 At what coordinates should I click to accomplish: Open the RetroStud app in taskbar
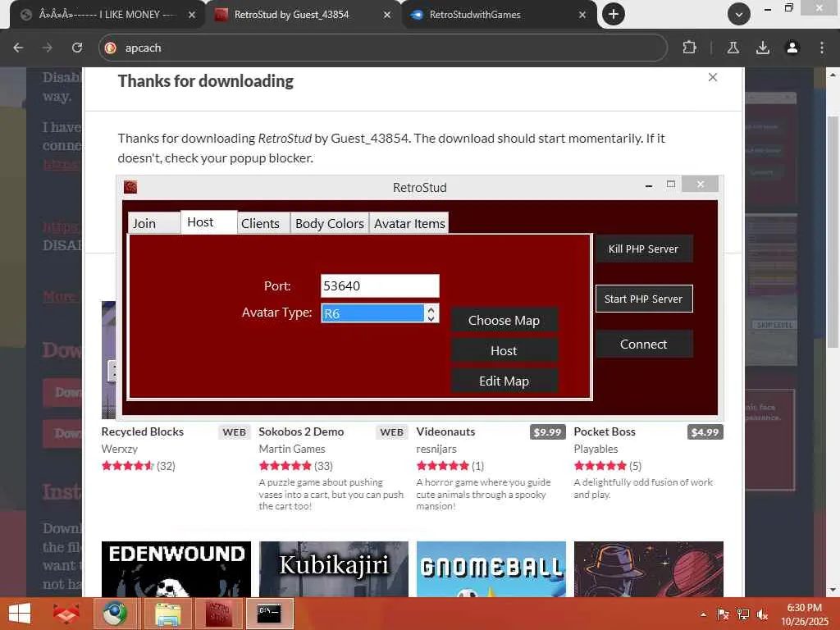click(218, 614)
